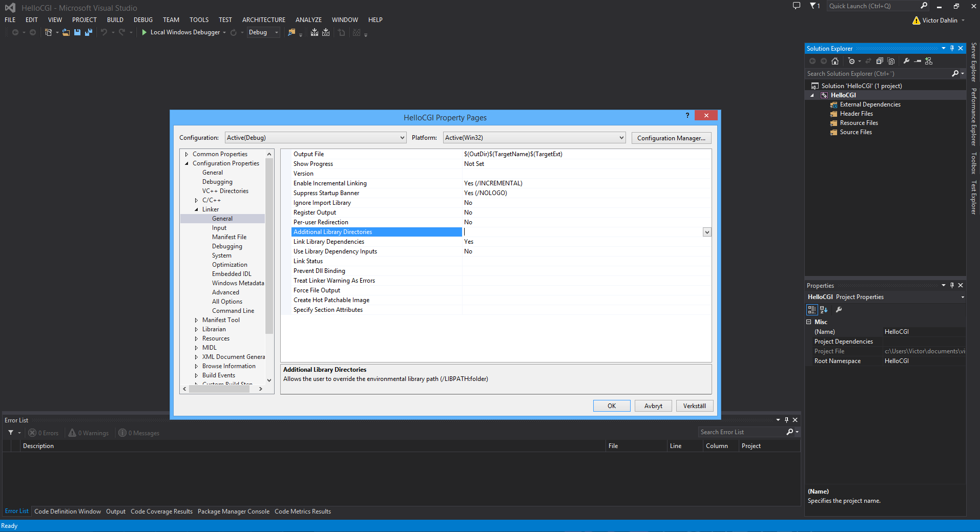Image resolution: width=980 pixels, height=532 pixels.
Task: Start debugging with the green play icon
Action: [x=144, y=32]
